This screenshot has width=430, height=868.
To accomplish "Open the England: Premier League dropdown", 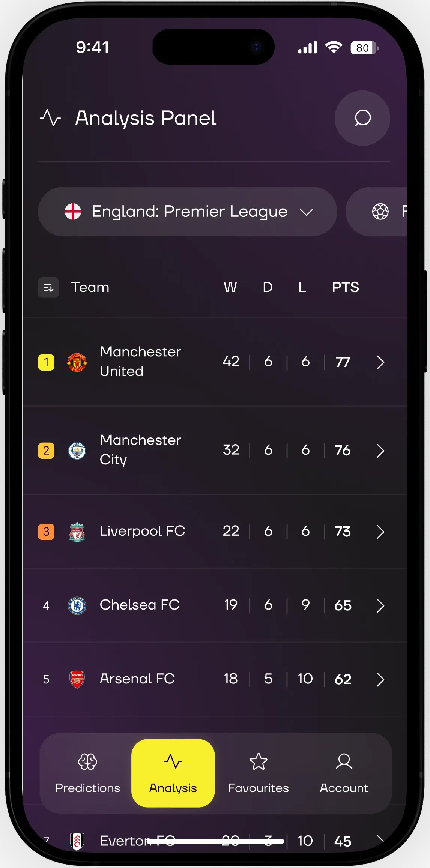I will click(x=188, y=212).
